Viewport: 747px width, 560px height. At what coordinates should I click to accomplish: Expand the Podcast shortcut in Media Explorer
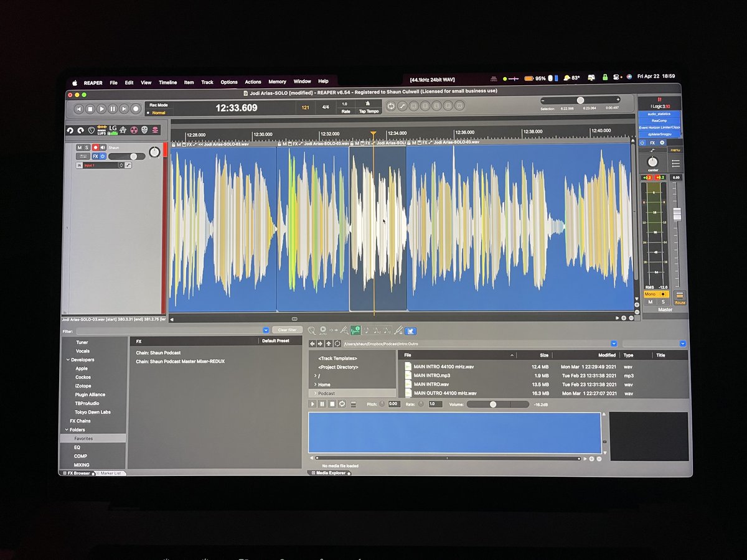pyautogui.click(x=316, y=393)
